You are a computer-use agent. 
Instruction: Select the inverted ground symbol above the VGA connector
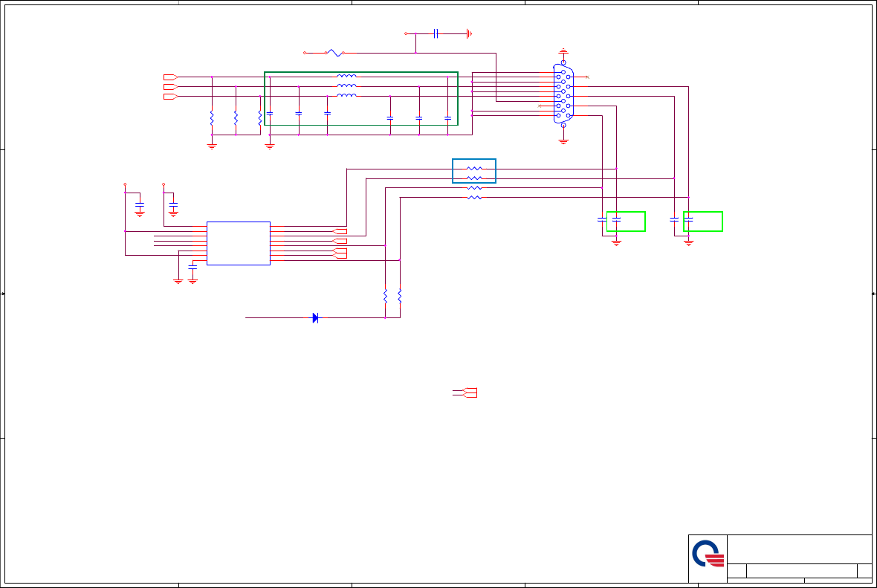563,51
